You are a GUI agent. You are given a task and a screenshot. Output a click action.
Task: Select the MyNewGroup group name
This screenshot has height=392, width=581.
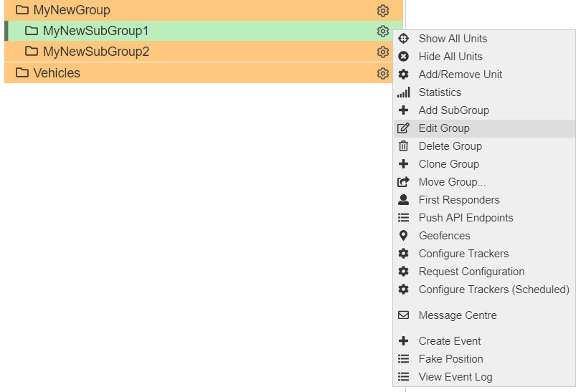pos(72,10)
